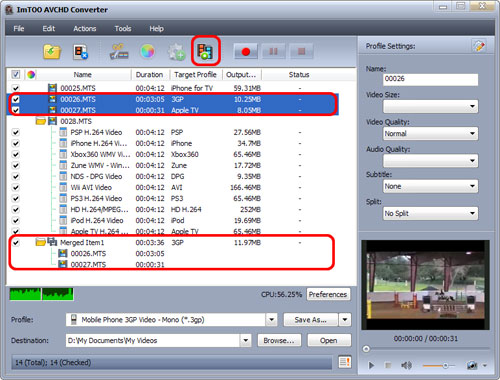Click the Save As... button
This screenshot has height=380, width=500.
point(311,320)
